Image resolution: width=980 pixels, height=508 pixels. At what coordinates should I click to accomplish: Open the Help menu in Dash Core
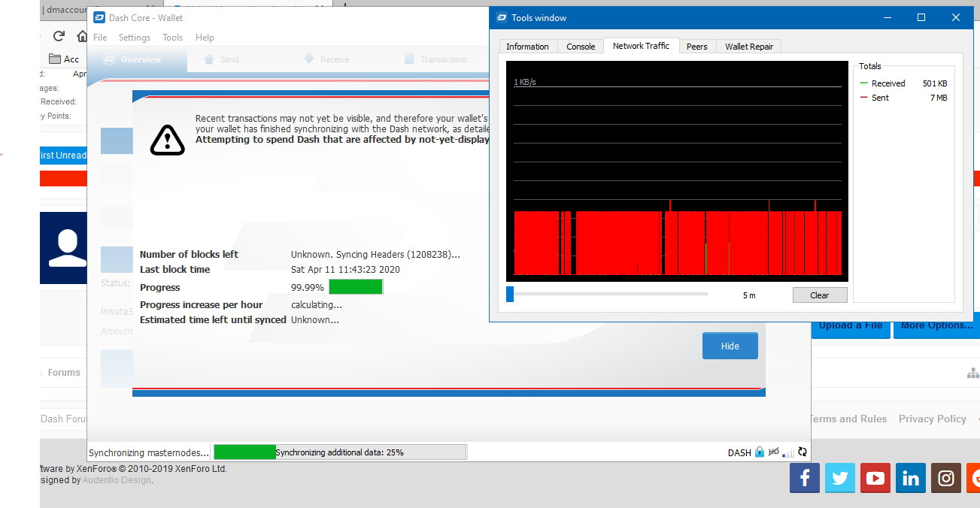coord(205,38)
